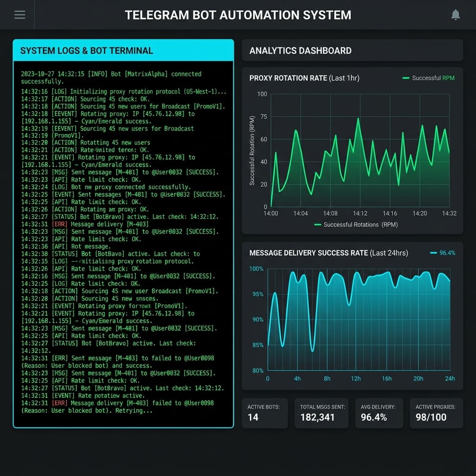Click the 95% y-axis label
Image resolution: width=476 pixels, height=476 pixels.
(x=258, y=294)
